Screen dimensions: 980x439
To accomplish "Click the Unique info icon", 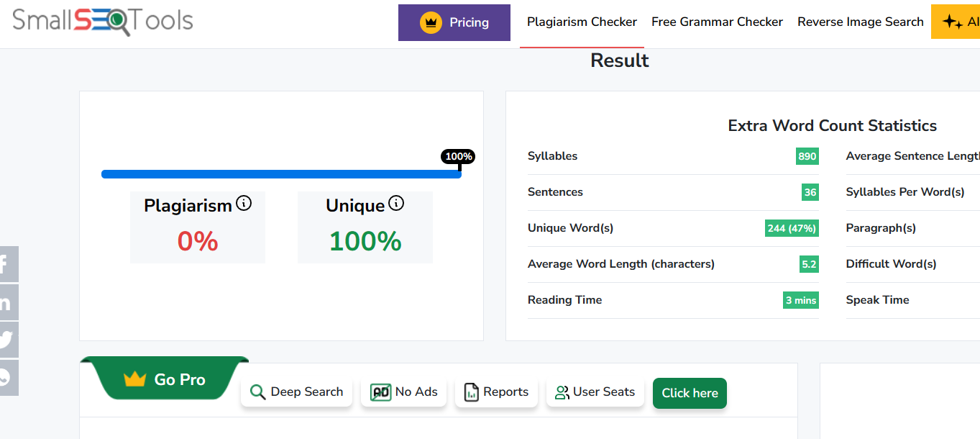I will [x=396, y=204].
